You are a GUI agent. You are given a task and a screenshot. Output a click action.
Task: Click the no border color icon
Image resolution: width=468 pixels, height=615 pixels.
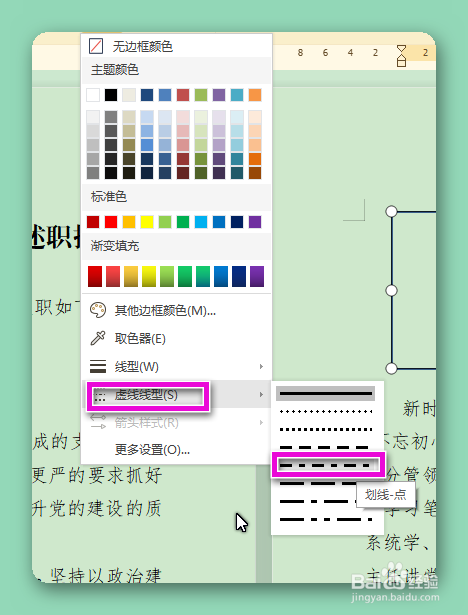tap(96, 46)
